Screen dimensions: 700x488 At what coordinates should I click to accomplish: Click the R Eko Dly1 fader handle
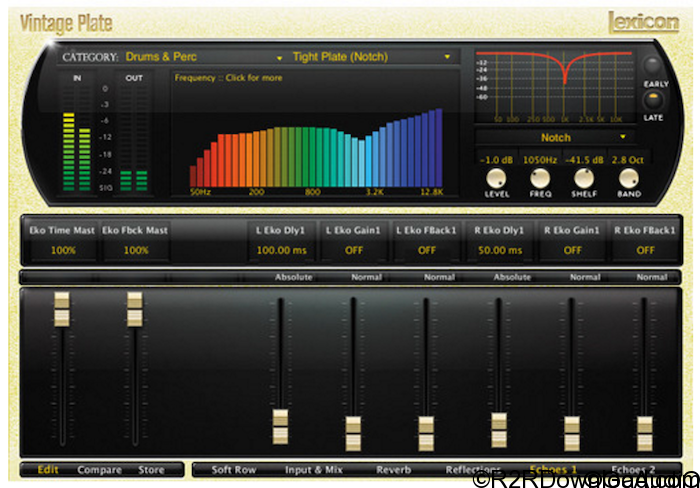499,430
